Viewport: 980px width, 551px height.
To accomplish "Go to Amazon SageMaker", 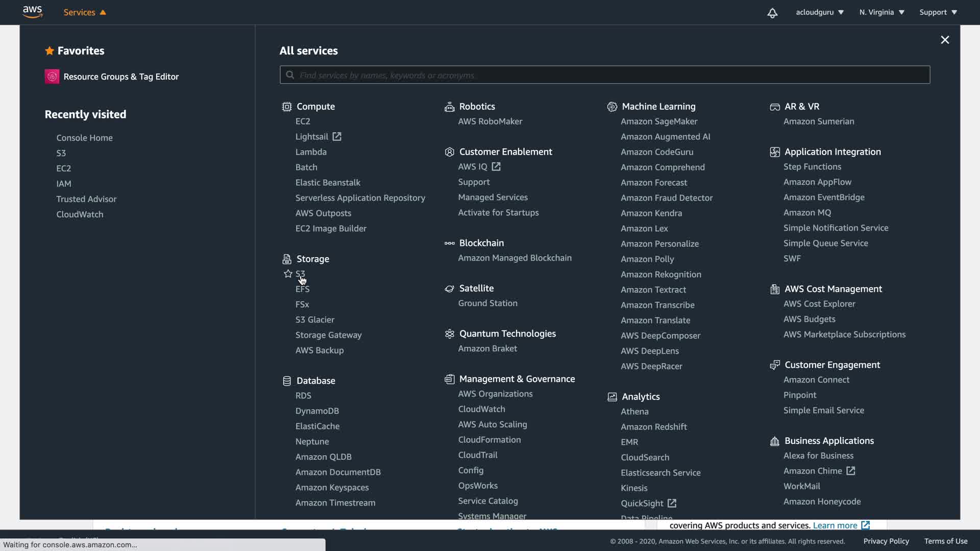I will coord(658,121).
